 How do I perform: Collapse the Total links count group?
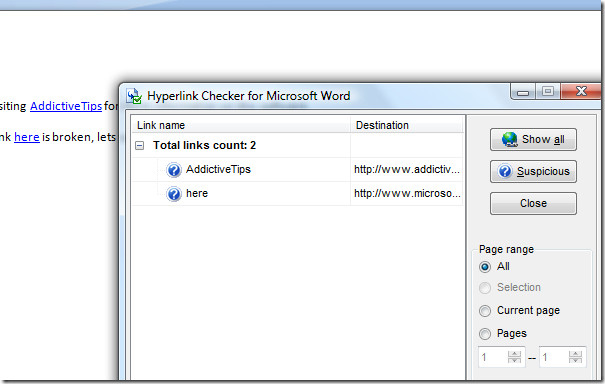(x=140, y=145)
